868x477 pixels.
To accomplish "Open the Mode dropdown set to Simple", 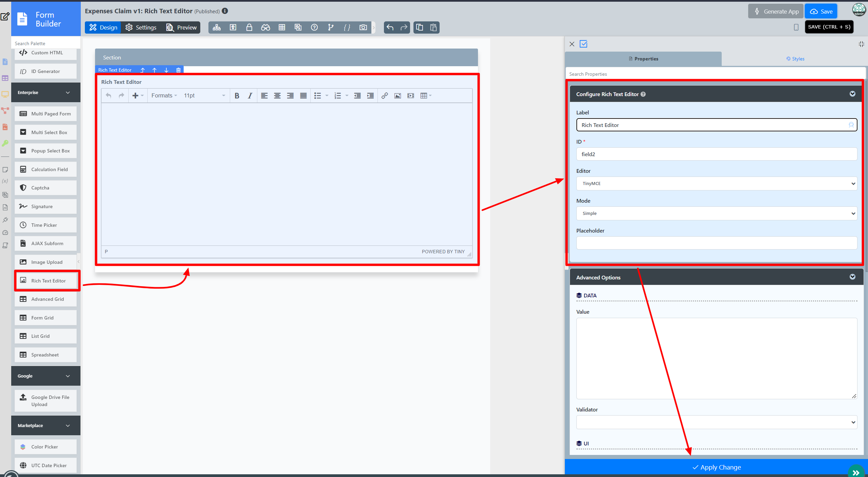I will coord(716,214).
